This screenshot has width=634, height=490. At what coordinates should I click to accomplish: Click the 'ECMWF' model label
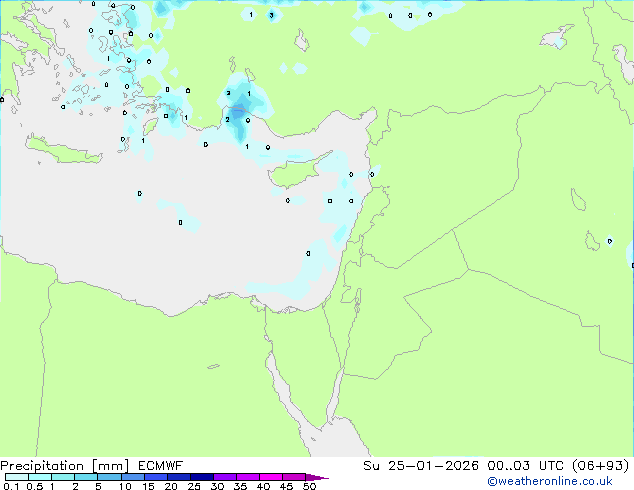(161, 466)
